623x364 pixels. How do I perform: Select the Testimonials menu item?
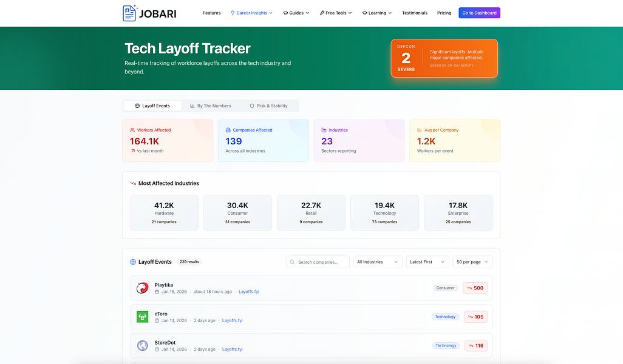[414, 12]
